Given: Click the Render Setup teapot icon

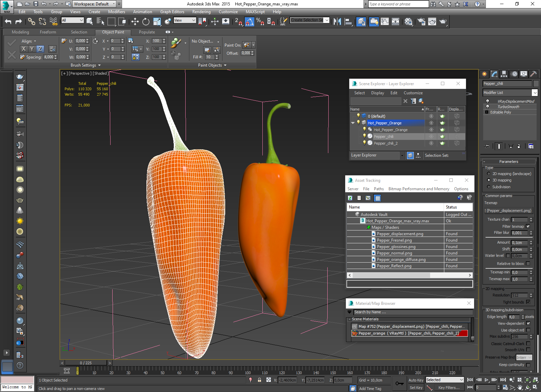Looking at the screenshot, I should 421,22.
